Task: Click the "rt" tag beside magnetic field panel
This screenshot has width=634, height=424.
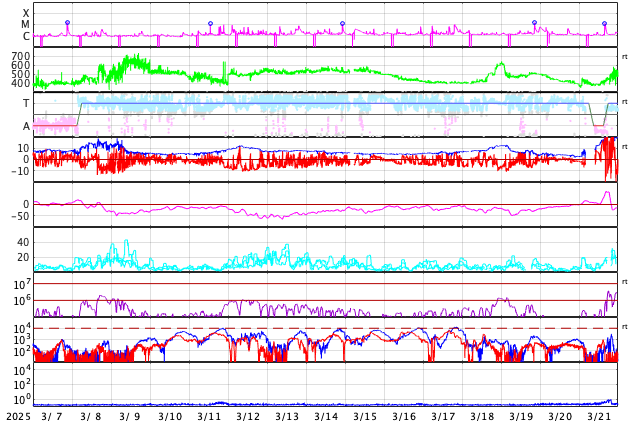Action: pos(625,146)
